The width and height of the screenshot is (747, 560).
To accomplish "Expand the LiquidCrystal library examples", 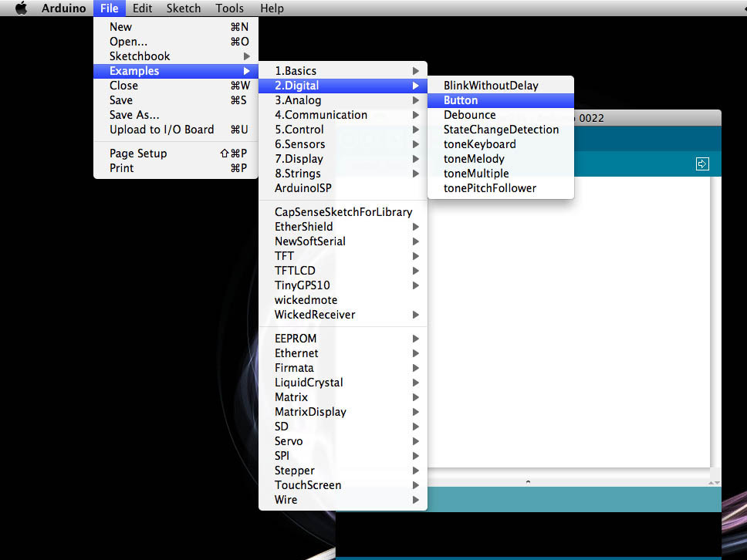I will coord(343,383).
